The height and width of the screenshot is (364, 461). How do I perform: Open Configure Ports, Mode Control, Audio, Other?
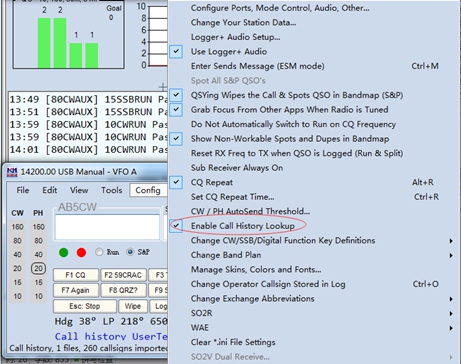(280, 8)
